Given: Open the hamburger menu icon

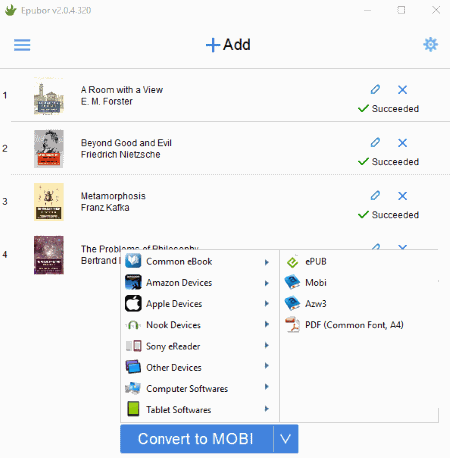Looking at the screenshot, I should [22, 45].
